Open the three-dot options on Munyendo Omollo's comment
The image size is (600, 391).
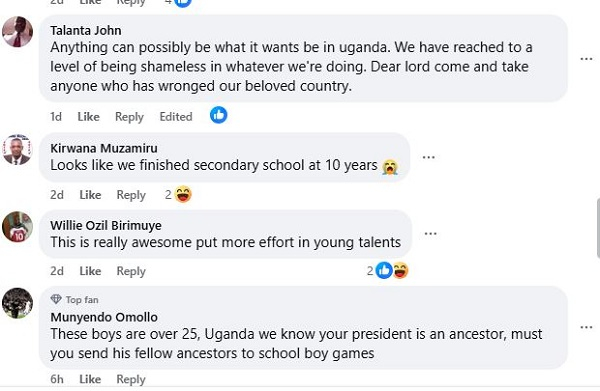tap(586, 327)
